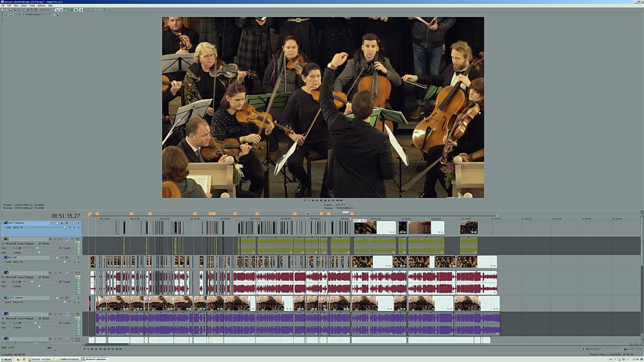Open the Preview (Auto) quality dropdown
Viewport: 644px width, 362px height.
(x=43, y=14)
